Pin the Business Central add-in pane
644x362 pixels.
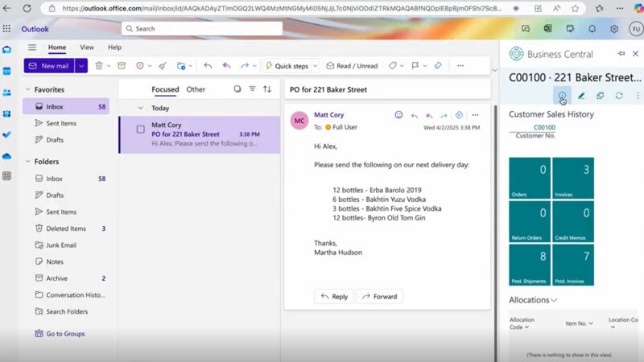tap(621, 53)
